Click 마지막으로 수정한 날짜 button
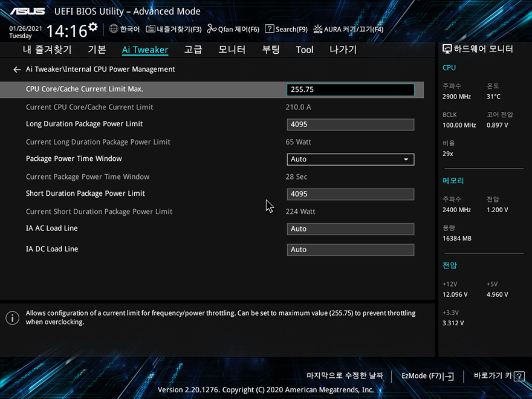 click(x=345, y=376)
